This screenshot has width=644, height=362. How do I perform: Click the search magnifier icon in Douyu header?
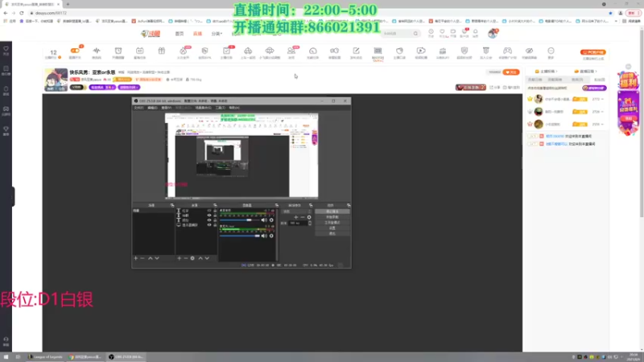[415, 34]
